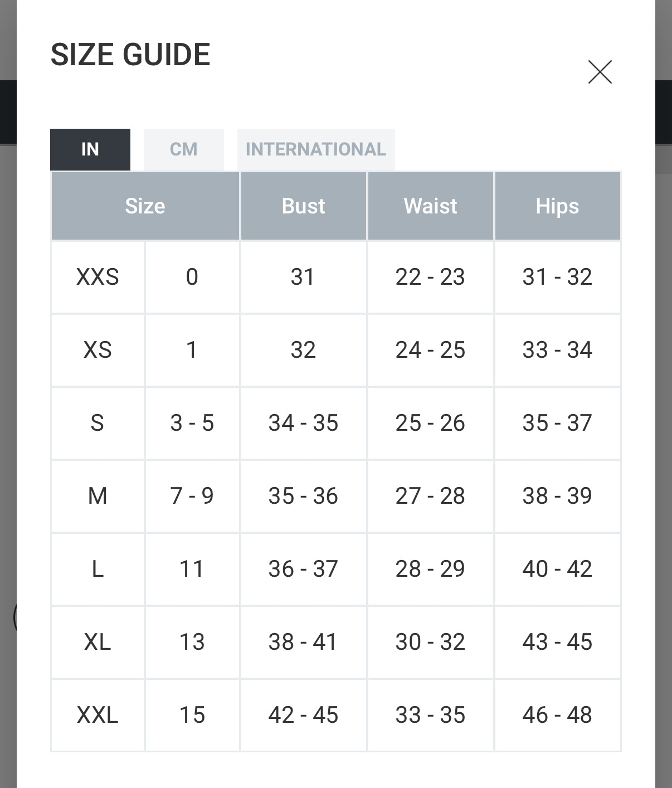Viewport: 672px width, 788px height.
Task: Click the XXL bust value 42 - 45
Action: tap(303, 715)
